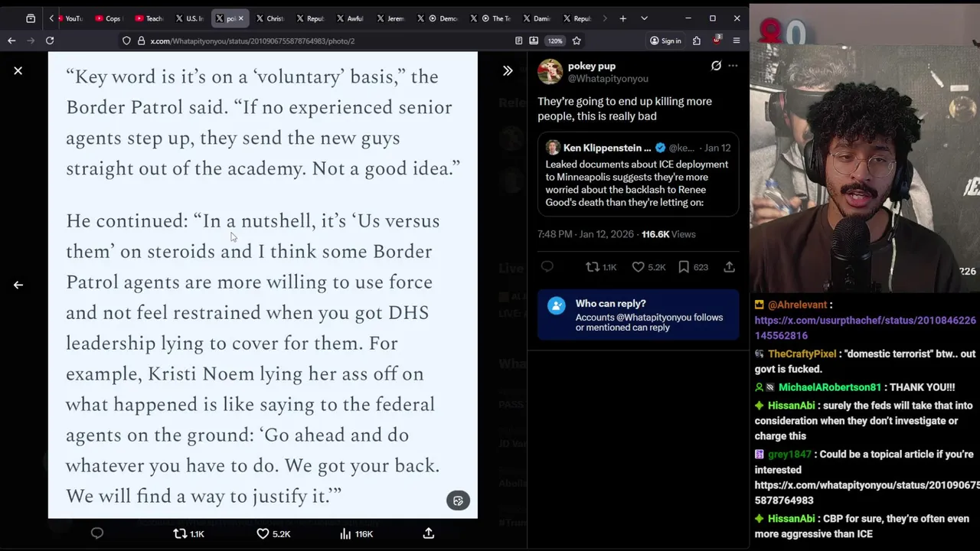Image resolution: width=980 pixels, height=551 pixels.
Task: Share the tweet from the sidebar
Action: [729, 267]
